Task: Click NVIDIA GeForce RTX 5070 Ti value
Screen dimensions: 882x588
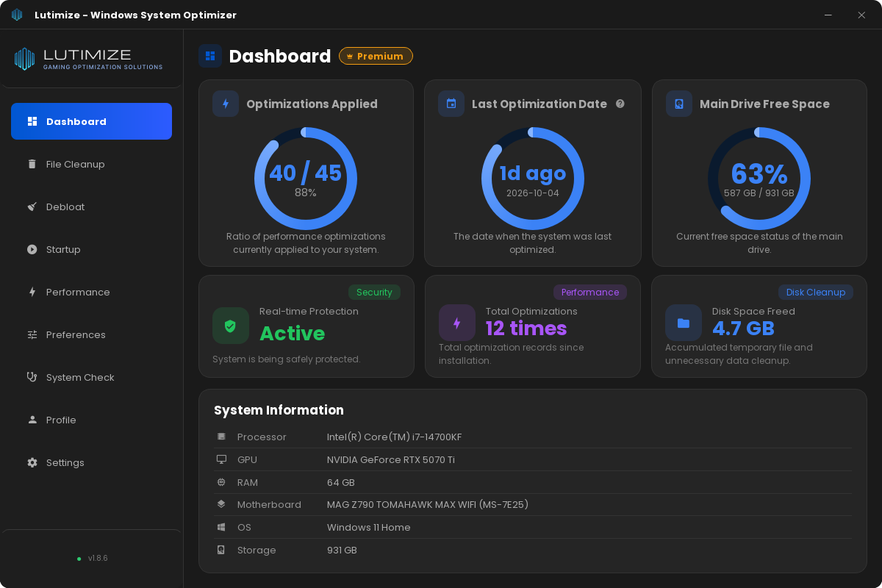Action: [391, 459]
